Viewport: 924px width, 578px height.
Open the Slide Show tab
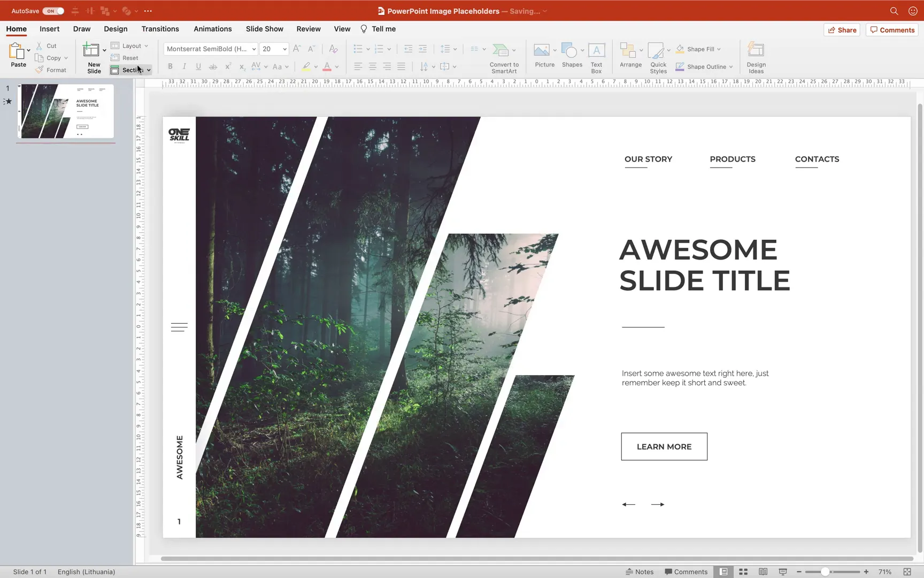pos(265,29)
